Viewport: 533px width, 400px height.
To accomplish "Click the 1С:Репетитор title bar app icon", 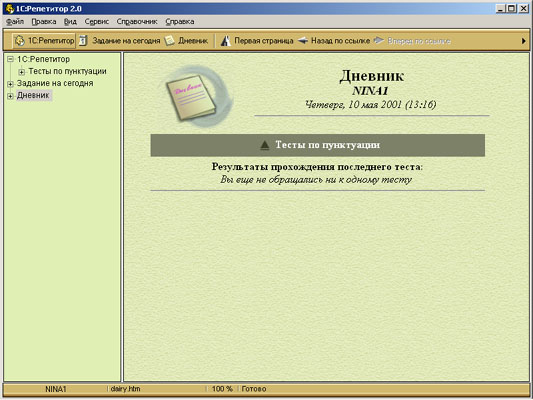I will coord(10,8).
